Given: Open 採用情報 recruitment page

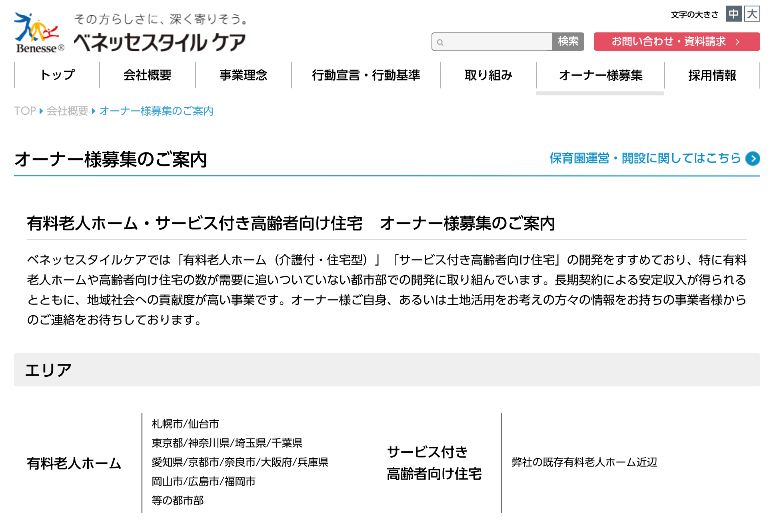Looking at the screenshot, I should 712,75.
